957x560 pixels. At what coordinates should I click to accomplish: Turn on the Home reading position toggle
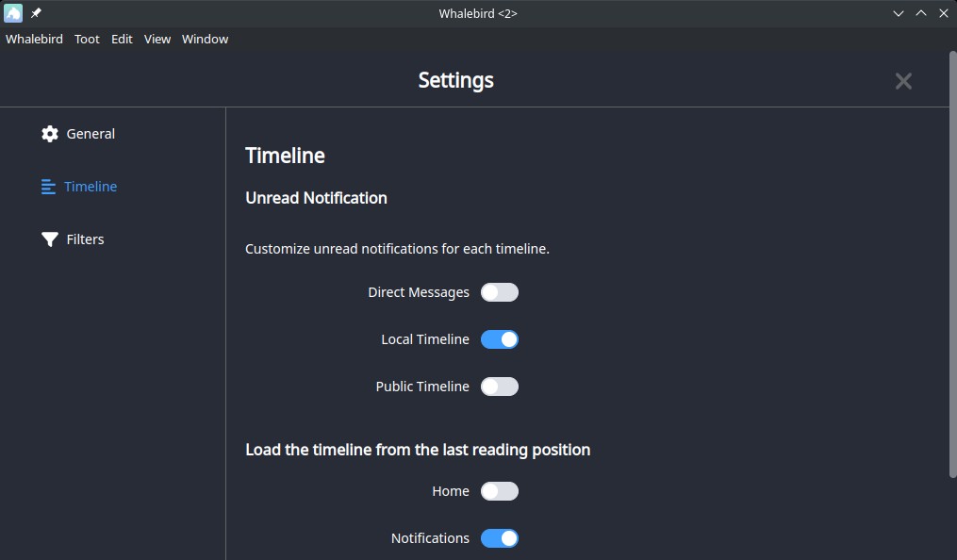pos(500,491)
